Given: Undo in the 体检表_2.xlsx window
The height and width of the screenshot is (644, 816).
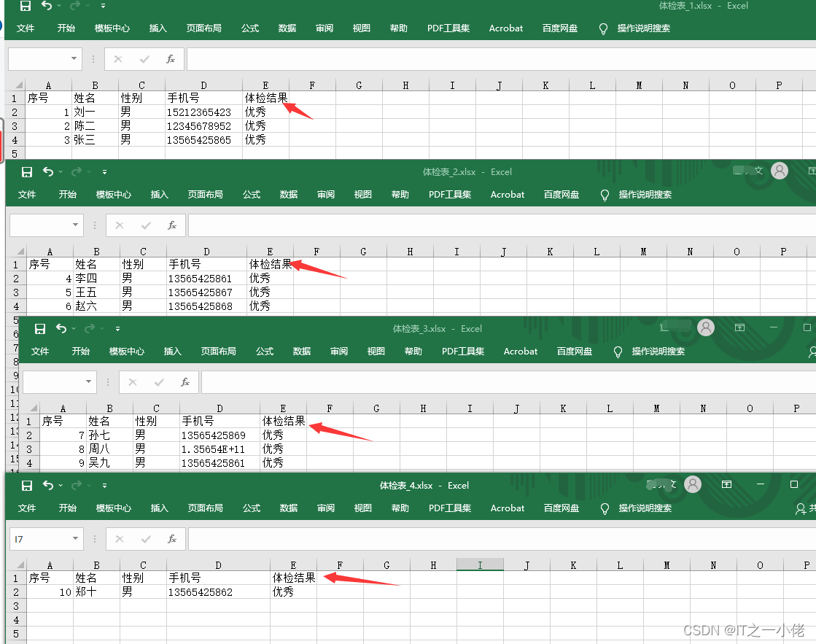Looking at the screenshot, I should [x=48, y=172].
